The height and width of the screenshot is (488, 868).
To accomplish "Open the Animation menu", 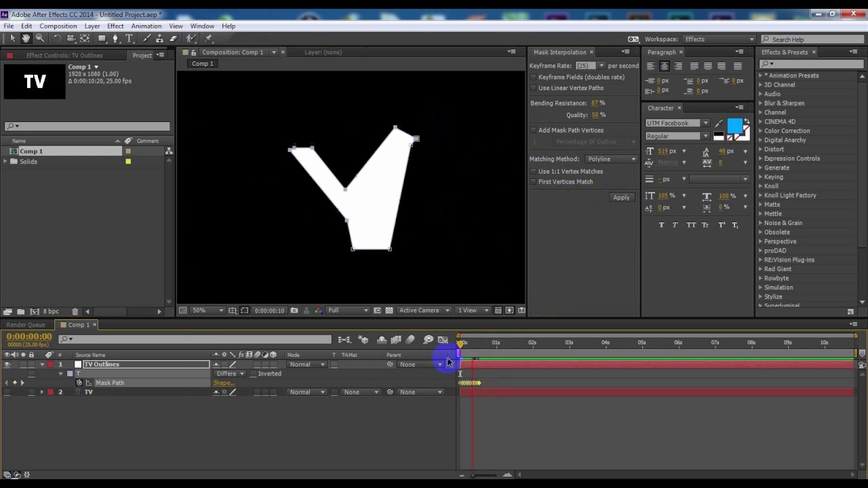I will click(x=146, y=26).
